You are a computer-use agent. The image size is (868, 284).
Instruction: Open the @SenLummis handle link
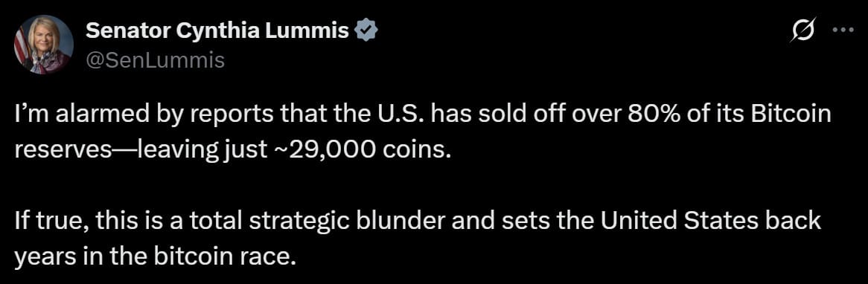[155, 59]
